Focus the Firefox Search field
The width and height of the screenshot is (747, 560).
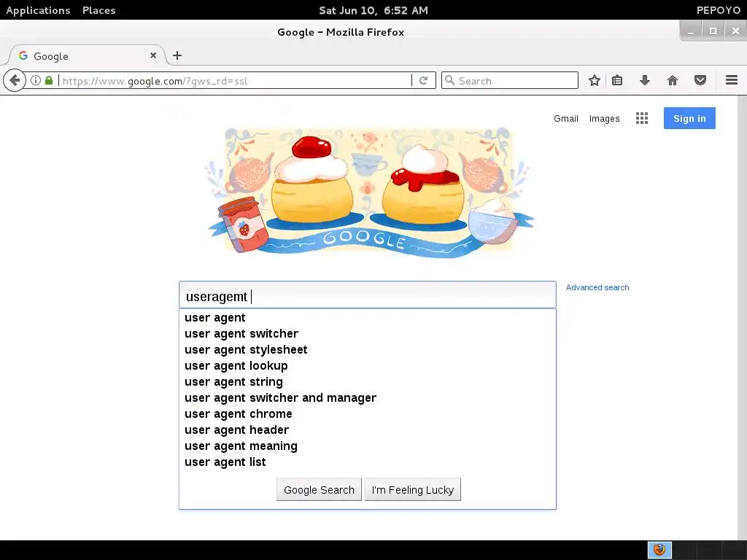click(x=510, y=80)
